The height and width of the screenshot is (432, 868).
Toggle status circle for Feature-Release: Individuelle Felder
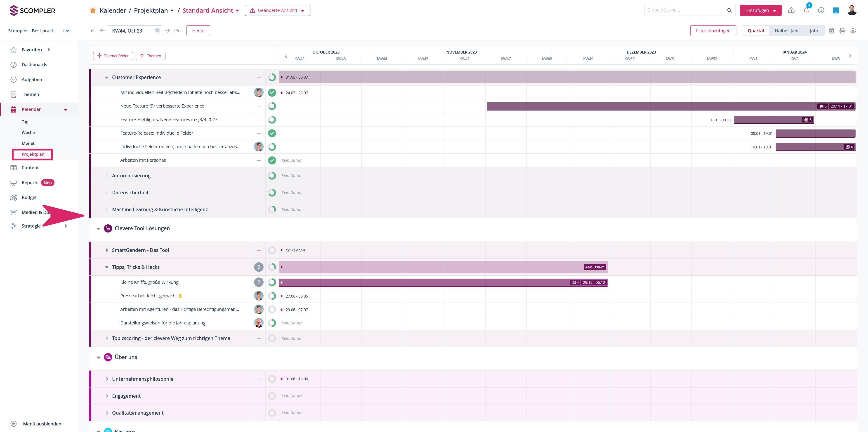(272, 133)
